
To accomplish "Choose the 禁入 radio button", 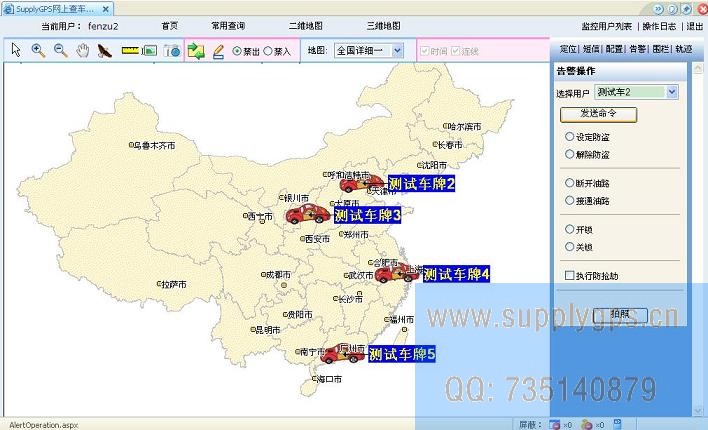I will point(268,49).
